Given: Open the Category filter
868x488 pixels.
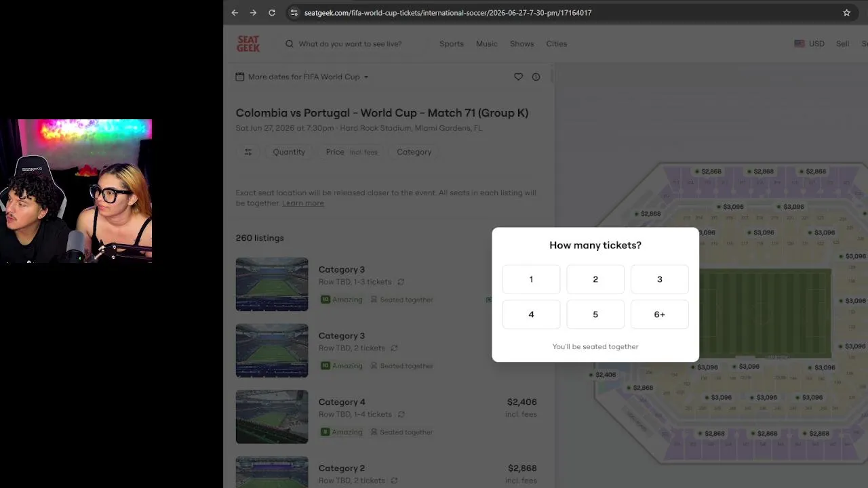Looking at the screenshot, I should point(414,152).
